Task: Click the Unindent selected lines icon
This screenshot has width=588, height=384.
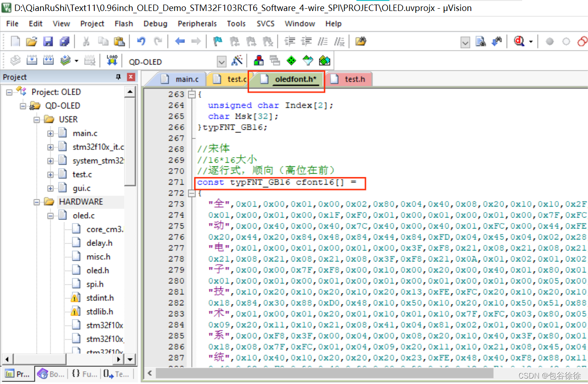Action: 306,42
